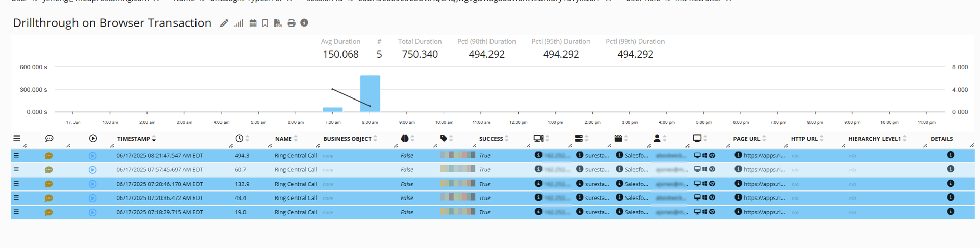
Task: Open comment bubble on the 07:57:45 row
Action: [48, 170]
